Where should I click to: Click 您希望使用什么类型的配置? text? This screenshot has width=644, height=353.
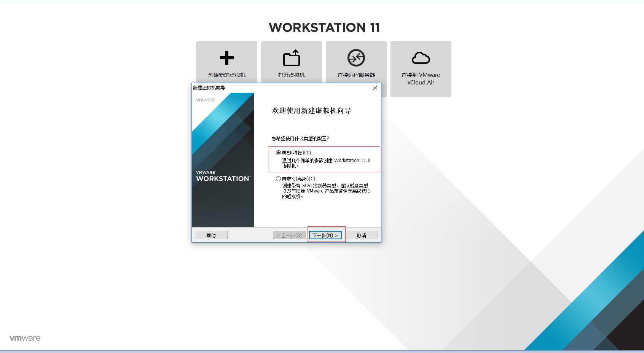300,138
